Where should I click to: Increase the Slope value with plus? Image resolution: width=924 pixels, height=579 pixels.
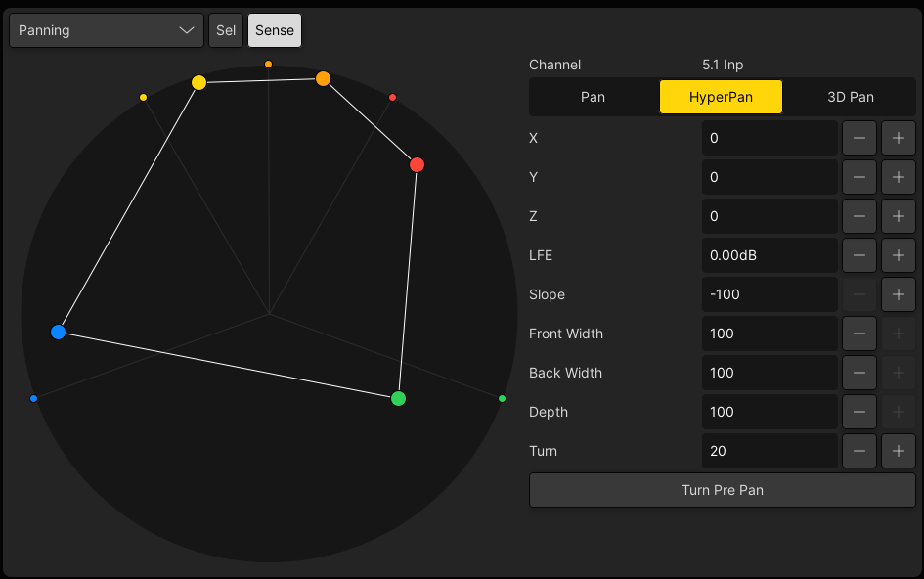tap(898, 294)
